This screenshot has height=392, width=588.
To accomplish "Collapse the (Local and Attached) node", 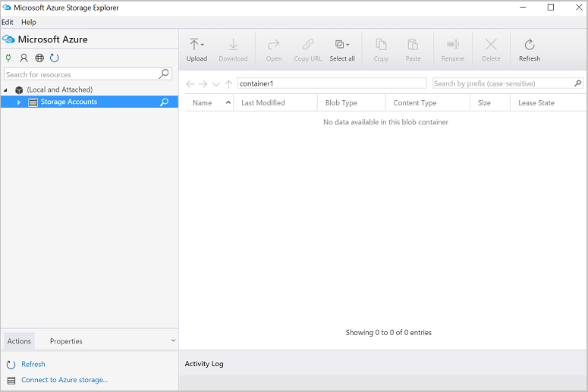I will pyautogui.click(x=7, y=89).
